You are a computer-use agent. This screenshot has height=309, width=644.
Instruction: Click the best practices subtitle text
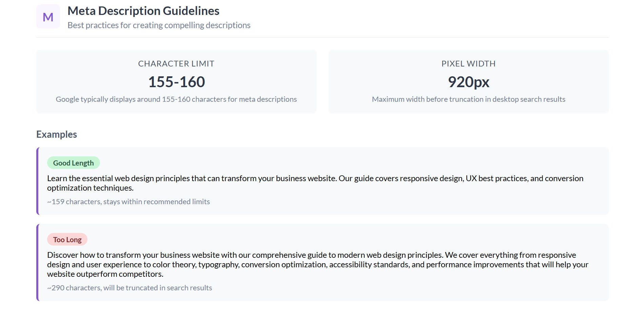159,25
